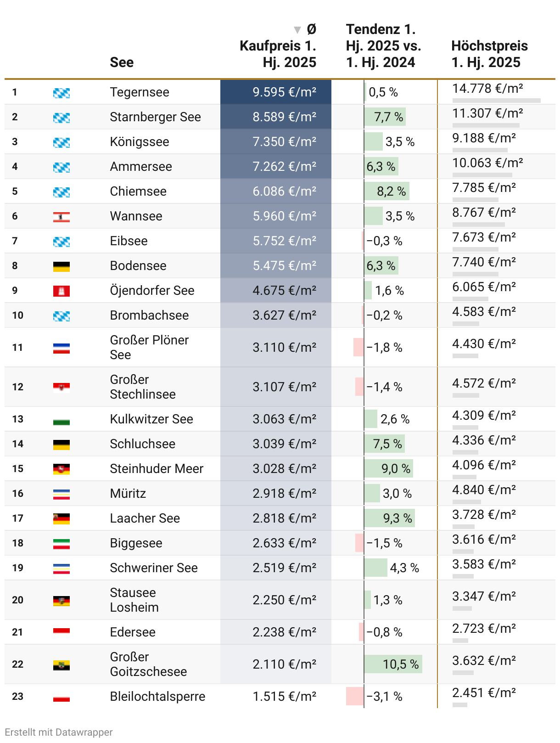The image size is (560, 743).
Task: Click the See column header
Action: pyautogui.click(x=122, y=62)
